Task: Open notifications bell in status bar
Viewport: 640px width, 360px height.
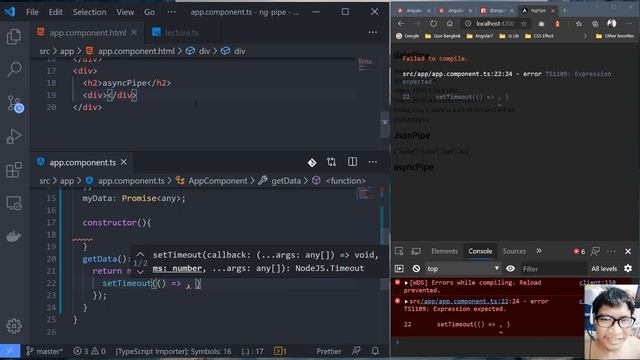Action: click(375, 351)
